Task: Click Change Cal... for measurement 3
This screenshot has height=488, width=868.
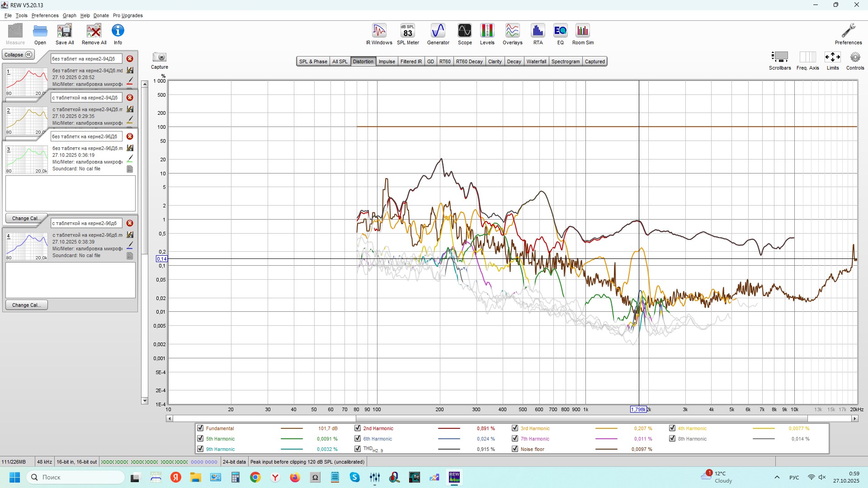Action: tap(26, 218)
